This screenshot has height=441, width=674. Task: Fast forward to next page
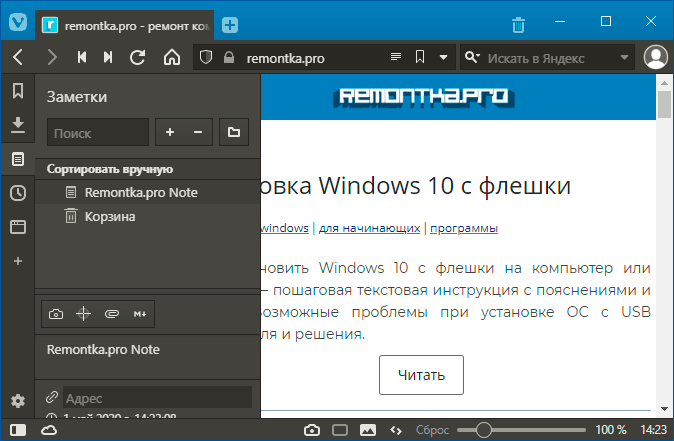tap(108, 57)
